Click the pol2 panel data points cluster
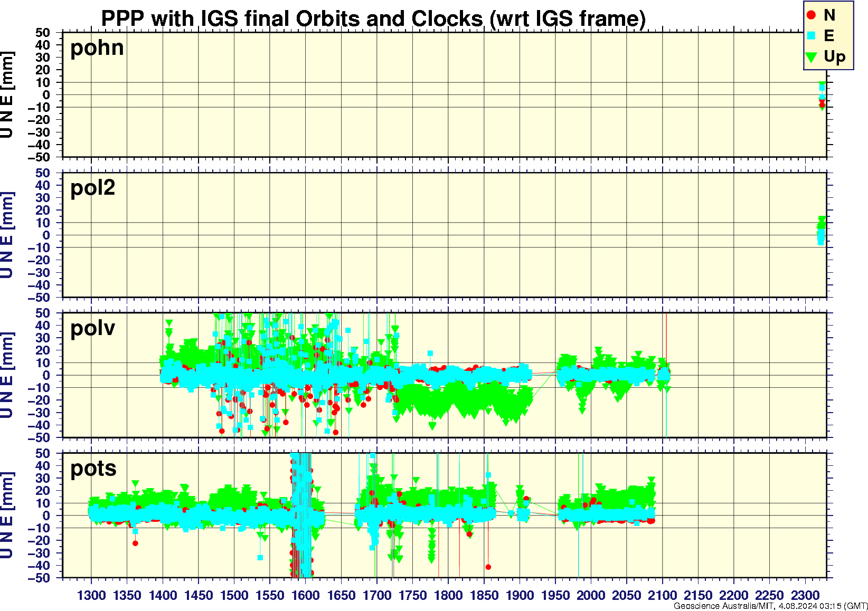 pyautogui.click(x=821, y=231)
